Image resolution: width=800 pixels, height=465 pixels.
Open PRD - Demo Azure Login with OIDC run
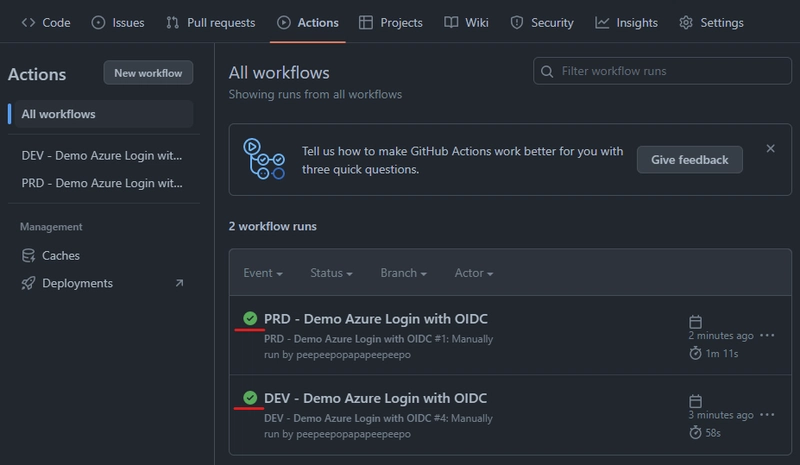point(376,319)
